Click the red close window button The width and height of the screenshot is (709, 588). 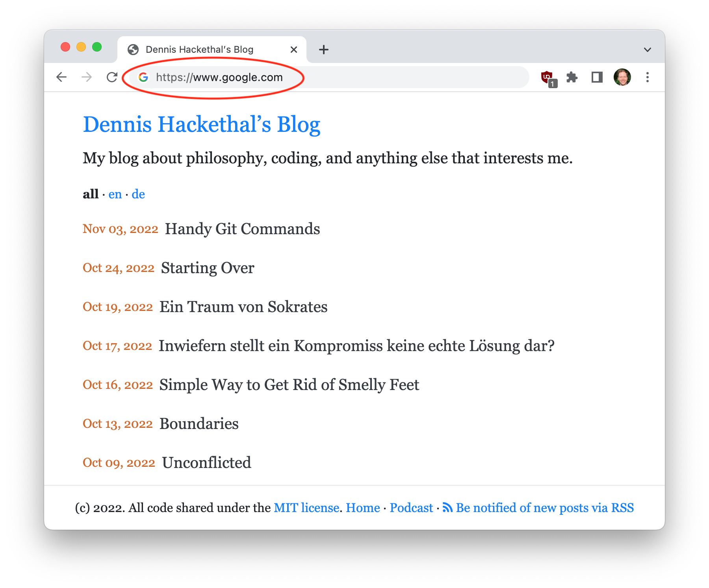click(x=65, y=47)
